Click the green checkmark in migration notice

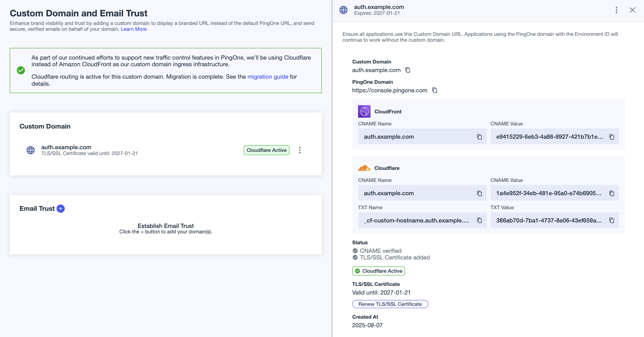pyautogui.click(x=21, y=71)
